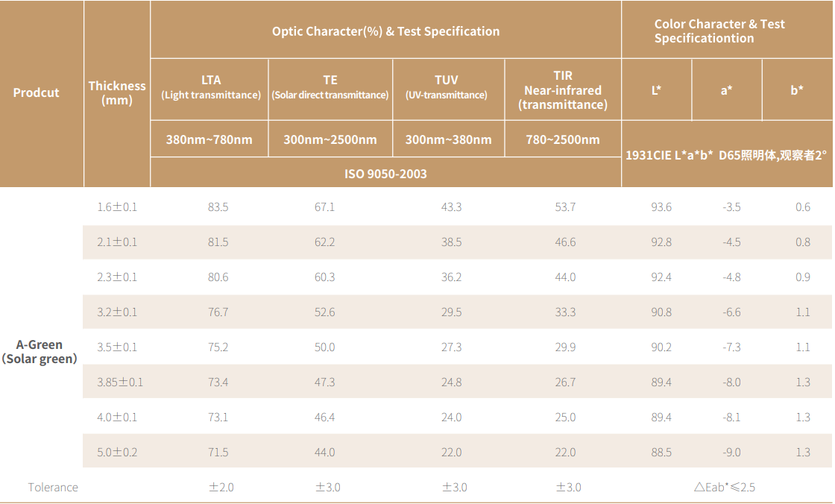Select the TUV value 29.5
The width and height of the screenshot is (835, 504).
click(451, 312)
